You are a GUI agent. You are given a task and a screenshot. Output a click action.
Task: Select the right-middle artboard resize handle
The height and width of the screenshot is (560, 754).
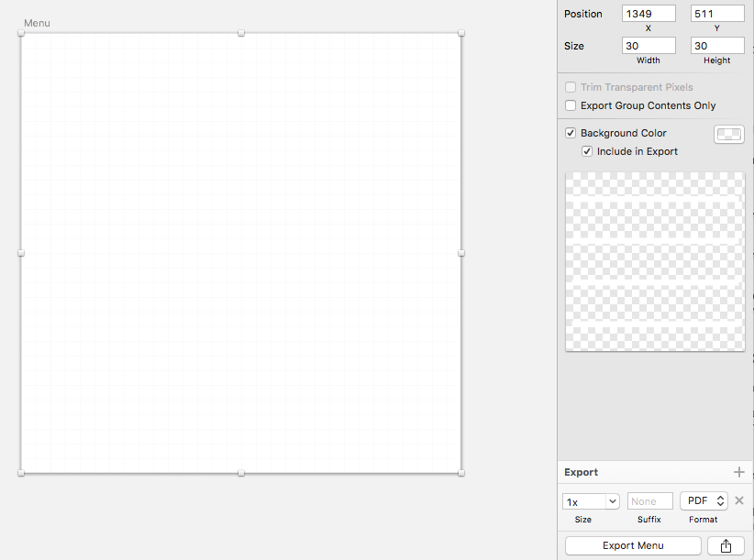tap(461, 253)
